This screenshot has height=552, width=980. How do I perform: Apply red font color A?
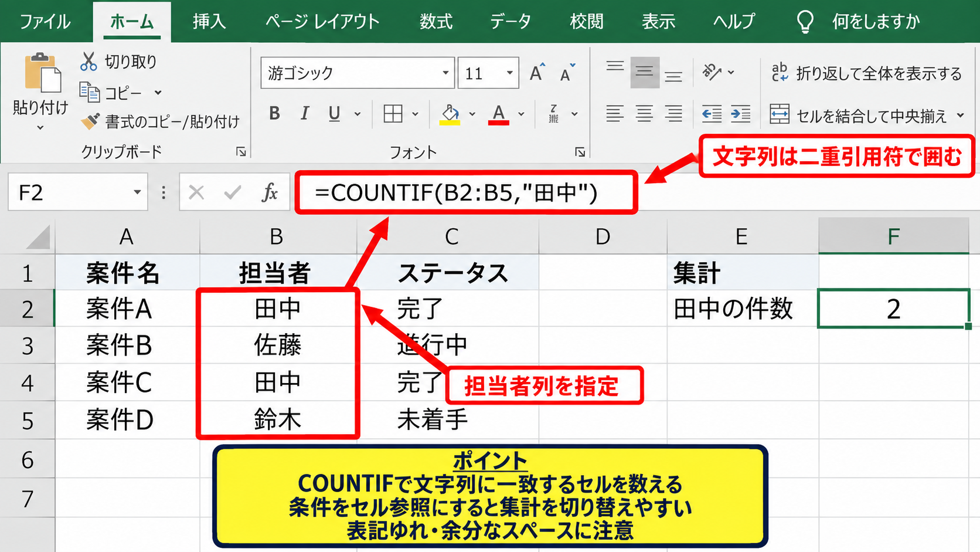tap(498, 114)
